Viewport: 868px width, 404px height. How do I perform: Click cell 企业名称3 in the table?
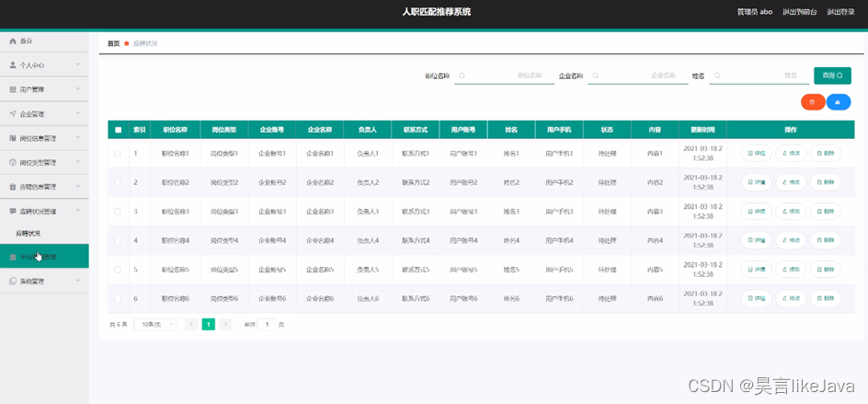tap(320, 212)
